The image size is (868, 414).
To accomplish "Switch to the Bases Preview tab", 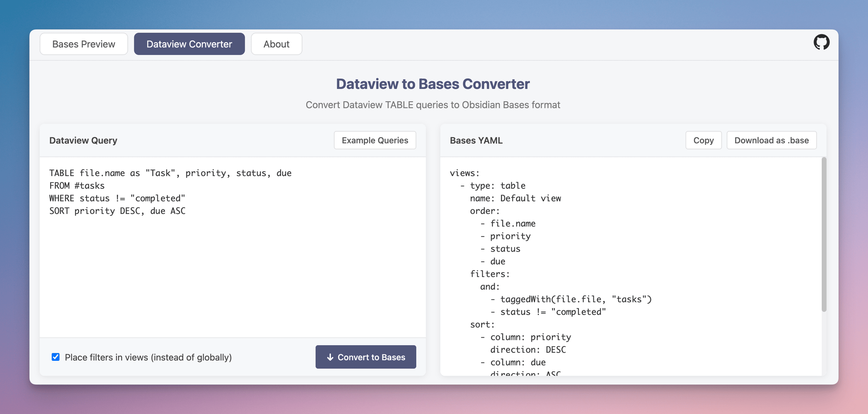I will pos(84,44).
